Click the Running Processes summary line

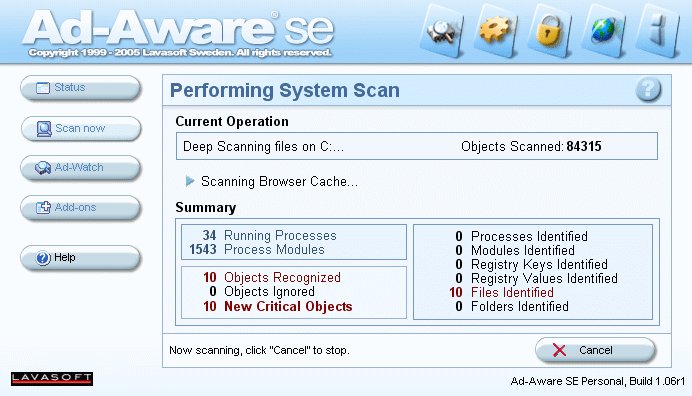[270, 235]
